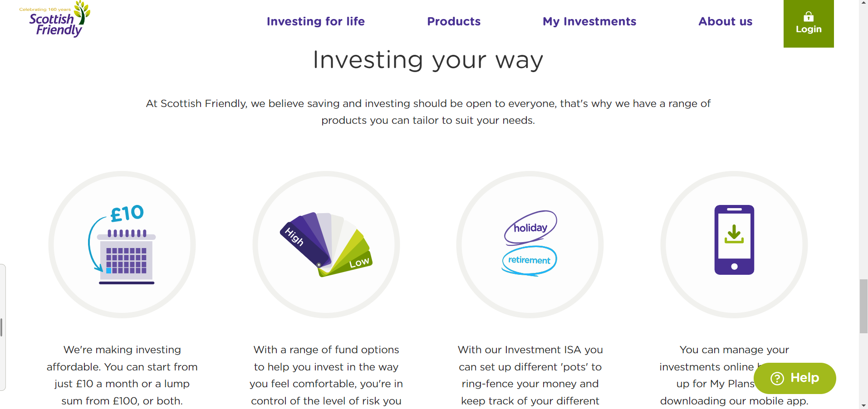Click the mobile phone download icon
The height and width of the screenshot is (409, 868).
tap(734, 240)
